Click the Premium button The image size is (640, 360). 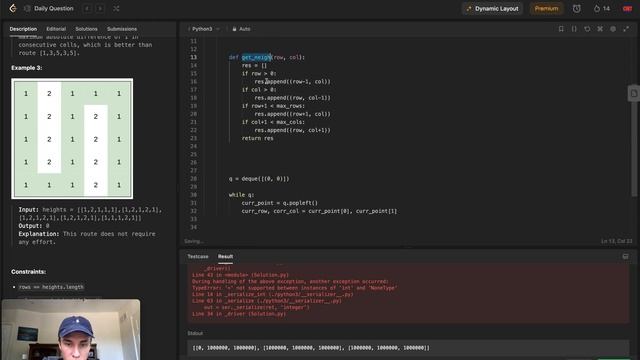(x=546, y=8)
